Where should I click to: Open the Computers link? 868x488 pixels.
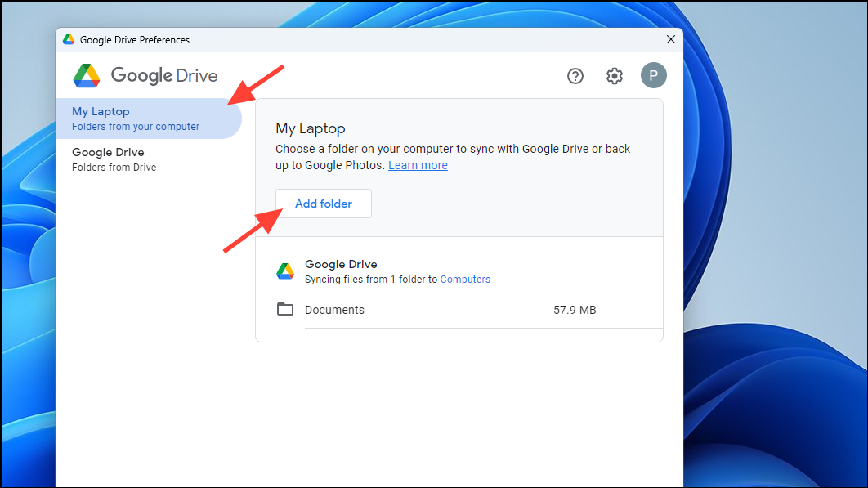pos(465,279)
